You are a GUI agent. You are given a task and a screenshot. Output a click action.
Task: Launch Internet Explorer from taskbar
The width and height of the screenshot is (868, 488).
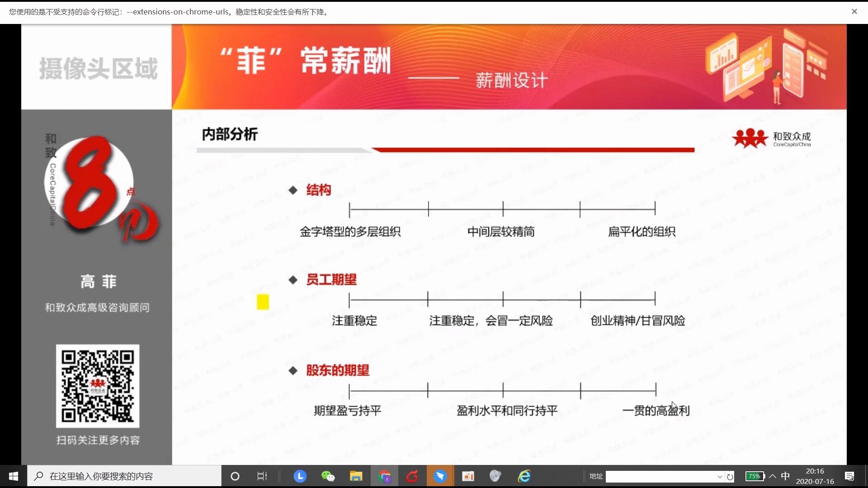point(524,476)
